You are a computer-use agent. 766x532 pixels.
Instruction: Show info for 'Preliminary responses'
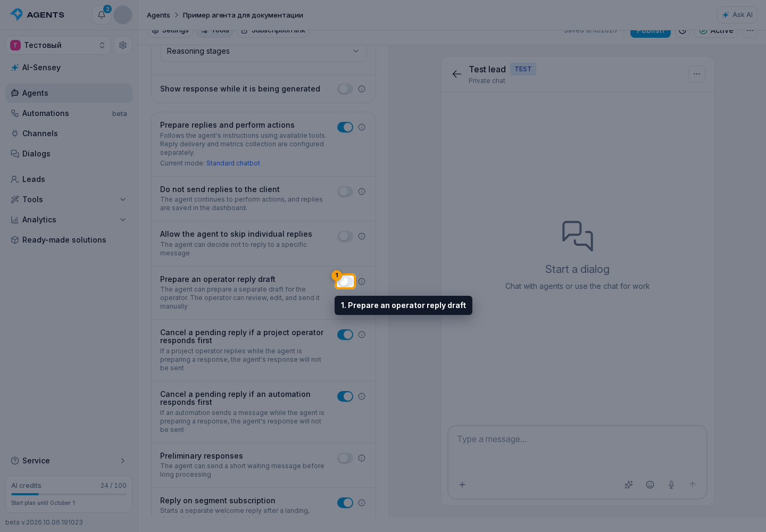point(362,458)
